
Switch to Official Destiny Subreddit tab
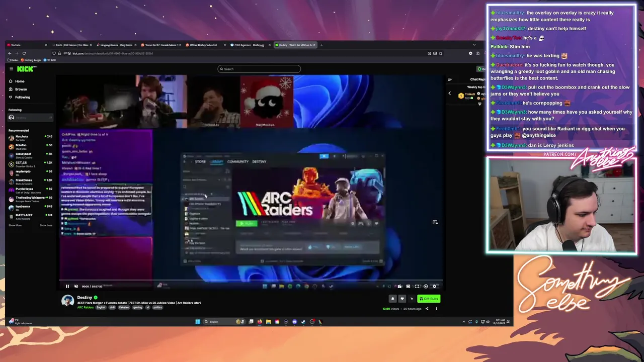coord(204,45)
